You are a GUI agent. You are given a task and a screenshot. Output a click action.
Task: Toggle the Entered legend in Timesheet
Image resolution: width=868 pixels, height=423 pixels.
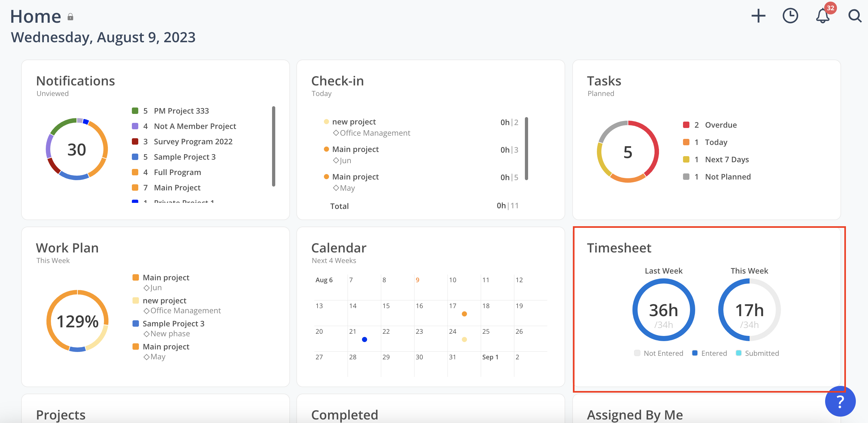point(709,353)
